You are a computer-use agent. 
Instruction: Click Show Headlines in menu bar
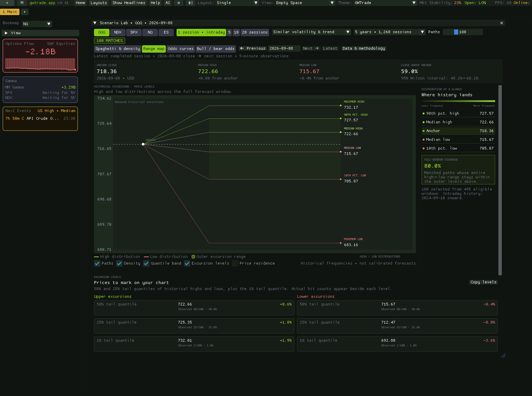[129, 3]
